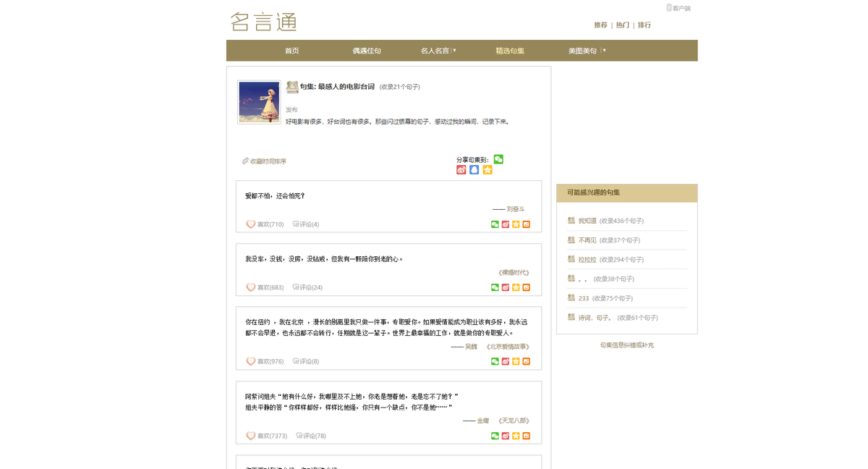This screenshot has height=469, width=868.
Task: Open 名人名言 navigation item
Action: (x=435, y=51)
